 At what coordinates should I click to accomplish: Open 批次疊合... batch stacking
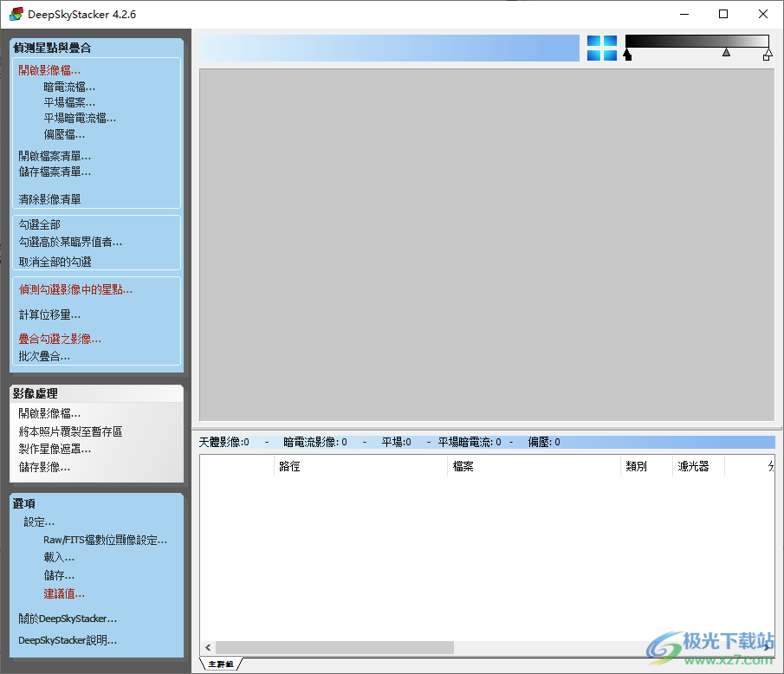[x=44, y=356]
